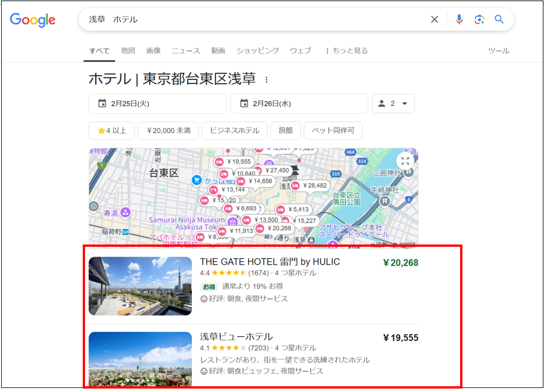Click the 通常より 19% お得 deal text
The width and height of the screenshot is (544, 392).
[252, 286]
